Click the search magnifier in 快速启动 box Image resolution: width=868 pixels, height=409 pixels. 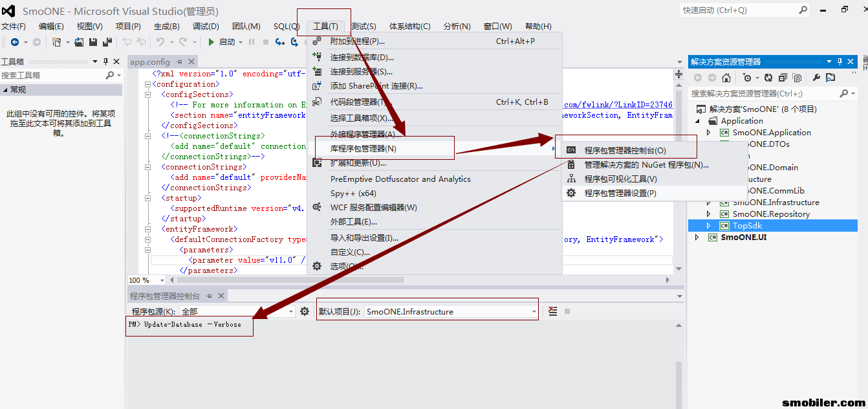tap(803, 10)
